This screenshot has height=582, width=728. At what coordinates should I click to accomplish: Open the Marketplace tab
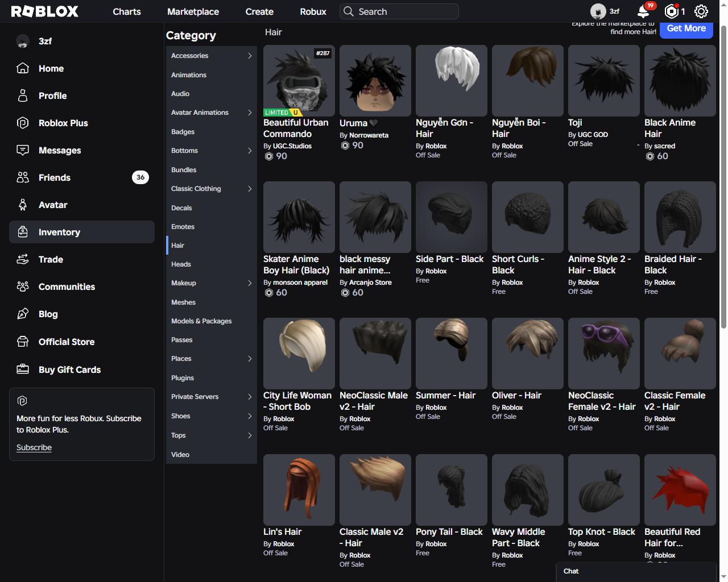tap(193, 11)
